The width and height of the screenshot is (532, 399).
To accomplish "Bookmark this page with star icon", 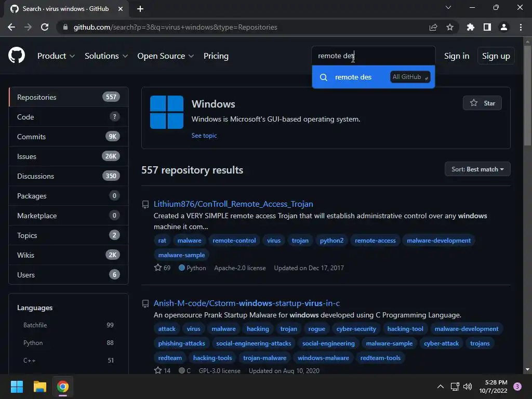I will tap(450, 27).
